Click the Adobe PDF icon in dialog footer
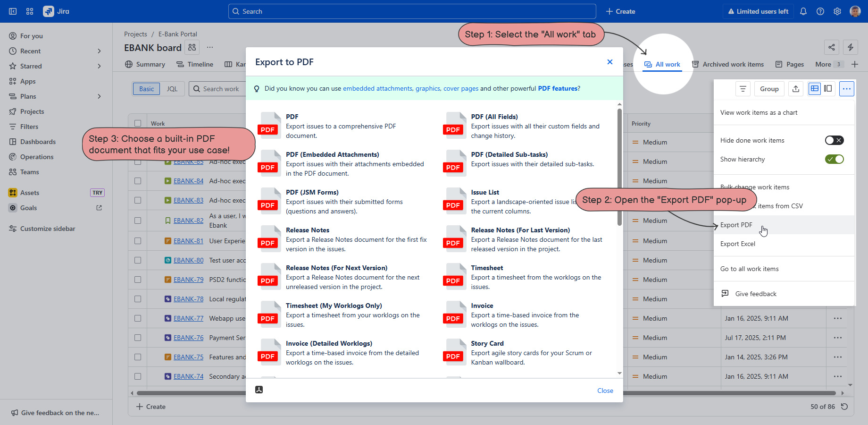 (x=259, y=390)
